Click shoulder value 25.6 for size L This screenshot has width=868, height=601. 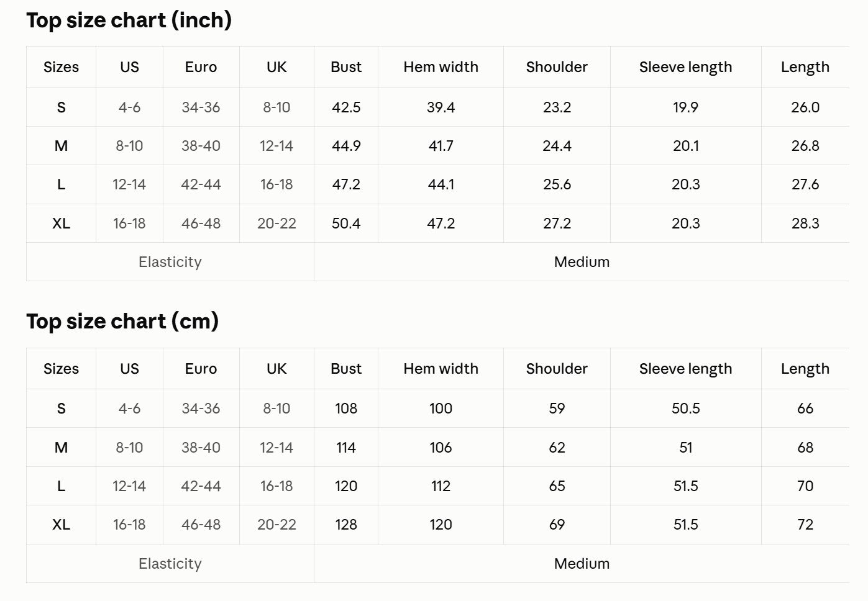557,184
